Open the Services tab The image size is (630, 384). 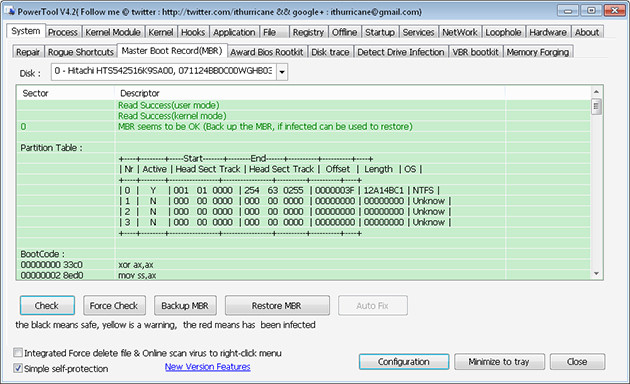418,32
